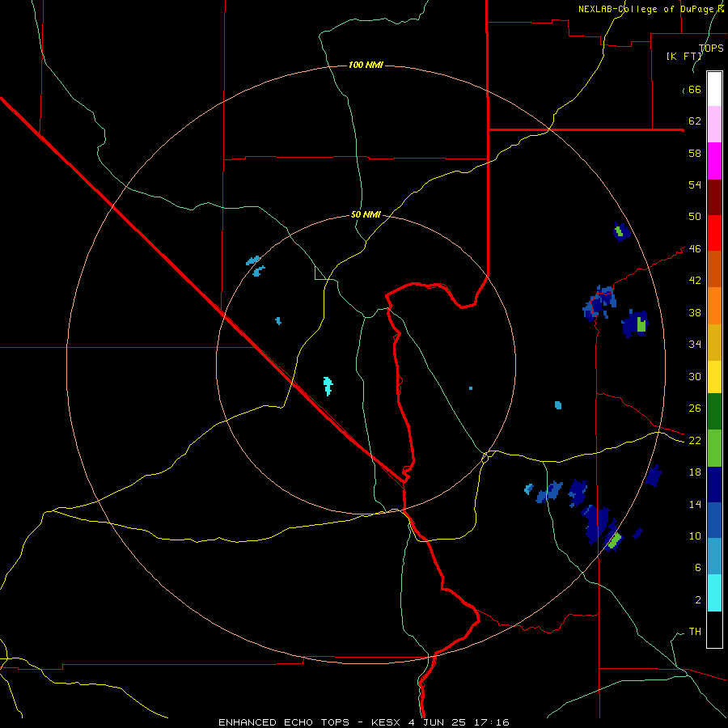Select the medium blue legend band
This screenshot has width=728, height=728.
(714, 520)
